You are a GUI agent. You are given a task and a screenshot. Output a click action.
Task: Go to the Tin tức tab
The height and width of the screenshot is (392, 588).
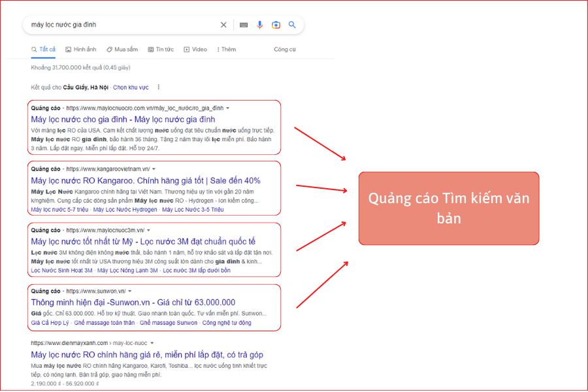point(161,49)
